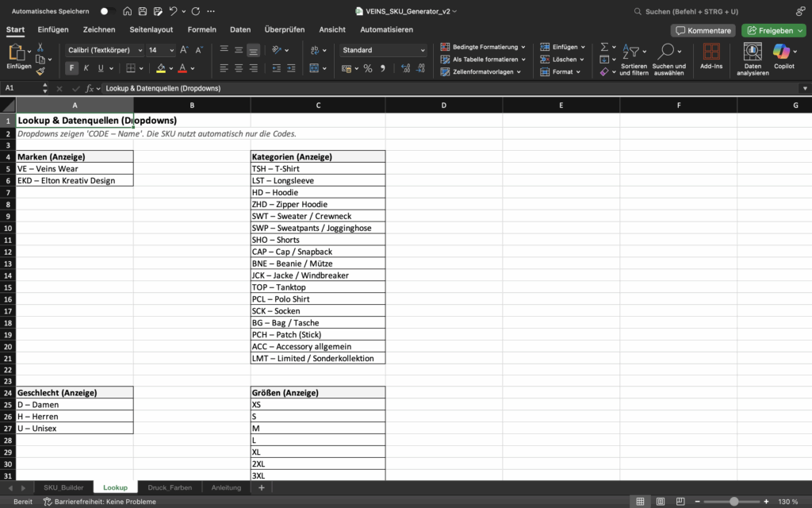The width and height of the screenshot is (812, 508).
Task: Open the Add-Ins icon
Action: 711,52
